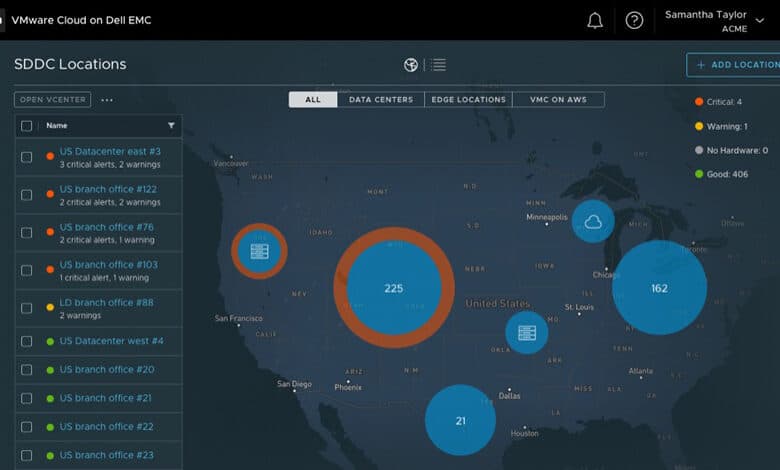Screen dimensions: 780x470
Task: Click the 21 cluster bubble near Dallas
Action: click(x=461, y=420)
